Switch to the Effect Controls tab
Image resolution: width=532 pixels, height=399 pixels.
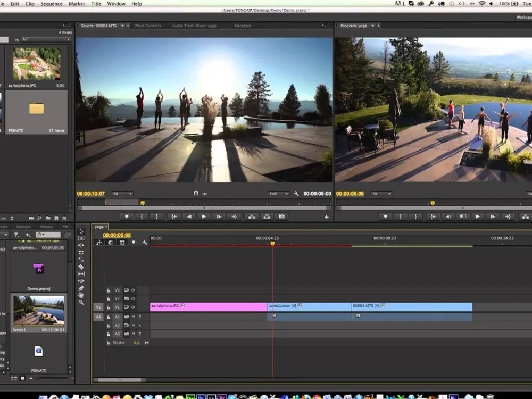(147, 26)
